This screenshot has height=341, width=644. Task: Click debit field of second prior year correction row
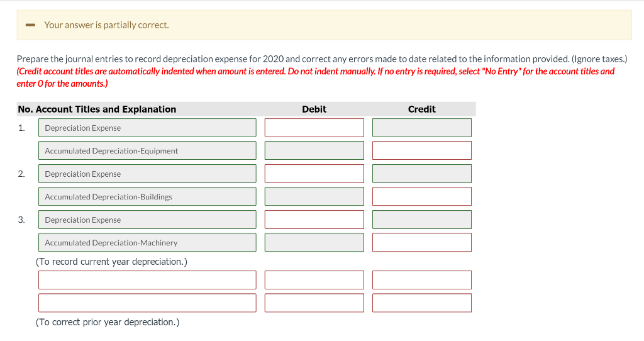tap(314, 303)
